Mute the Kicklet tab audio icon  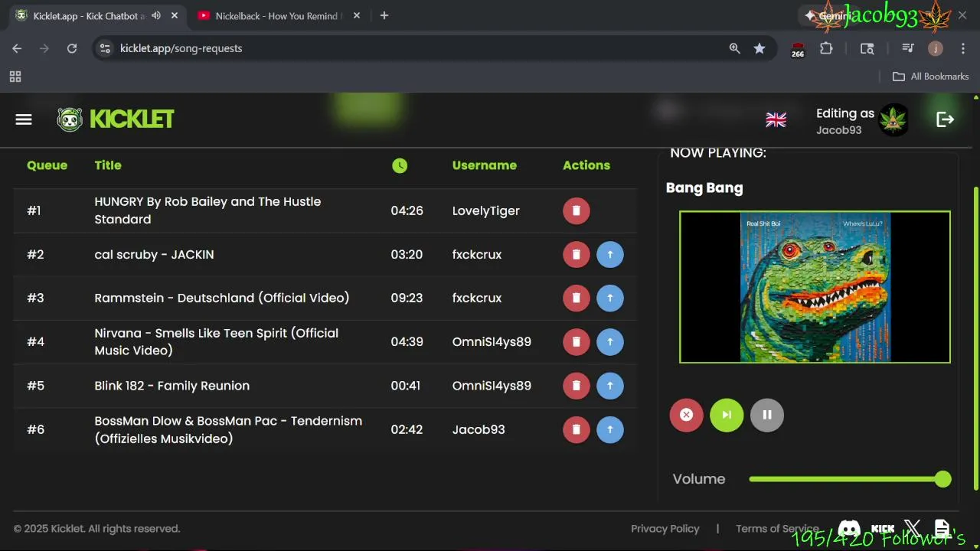point(156,15)
